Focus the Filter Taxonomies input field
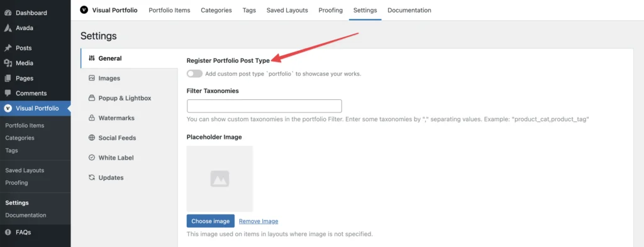644x247 pixels. point(265,106)
